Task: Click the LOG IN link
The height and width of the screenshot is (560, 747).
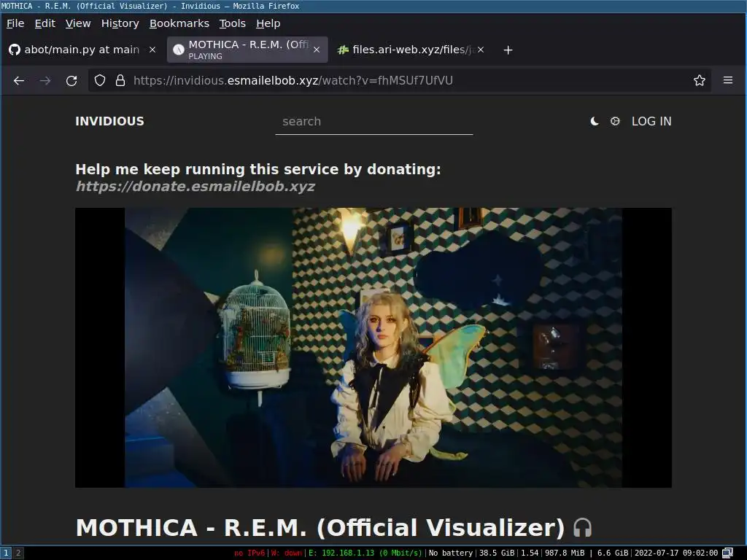Action: point(651,122)
